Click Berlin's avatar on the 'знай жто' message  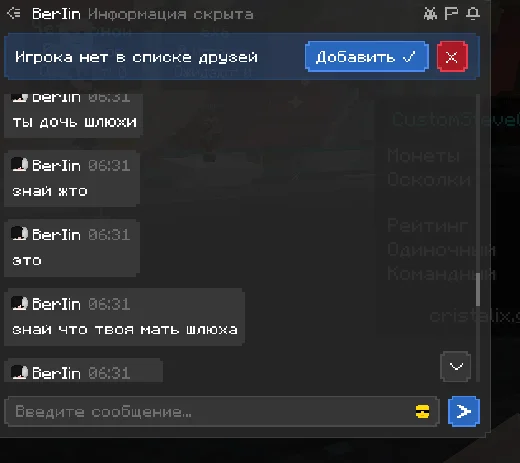(x=19, y=165)
